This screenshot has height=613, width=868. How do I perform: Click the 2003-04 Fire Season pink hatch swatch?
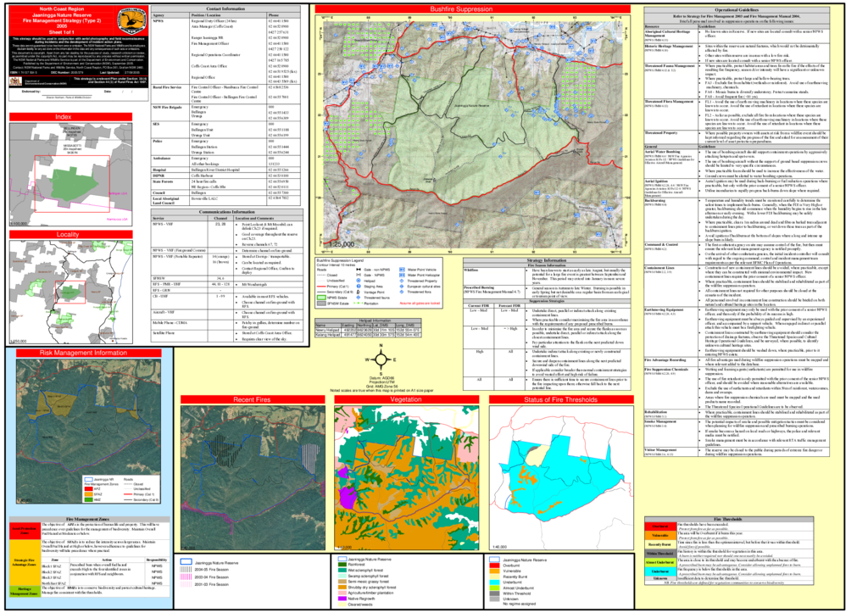tap(186, 577)
